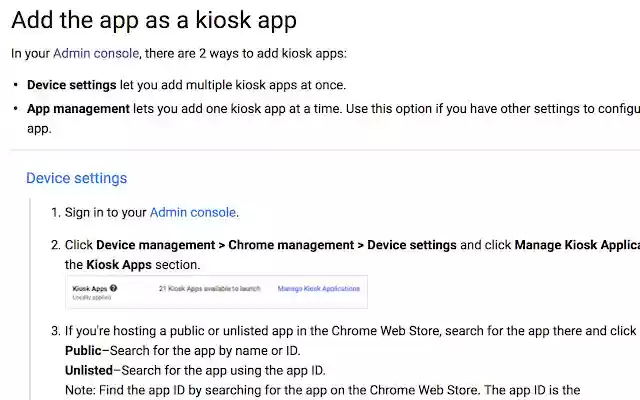The width and height of the screenshot is (640, 400).
Task: Click bold 'Device management > Chrome management' path text
Action: (228, 245)
